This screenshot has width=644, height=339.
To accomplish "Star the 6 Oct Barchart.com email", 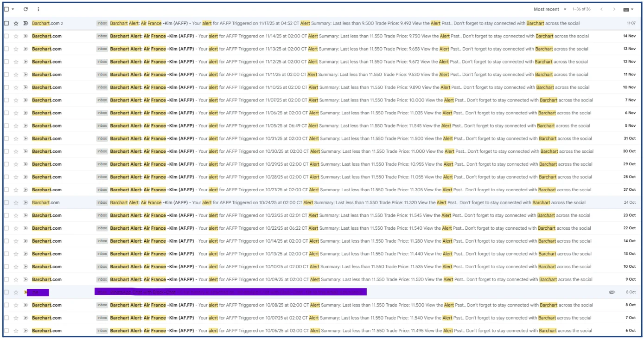I will click(x=16, y=330).
